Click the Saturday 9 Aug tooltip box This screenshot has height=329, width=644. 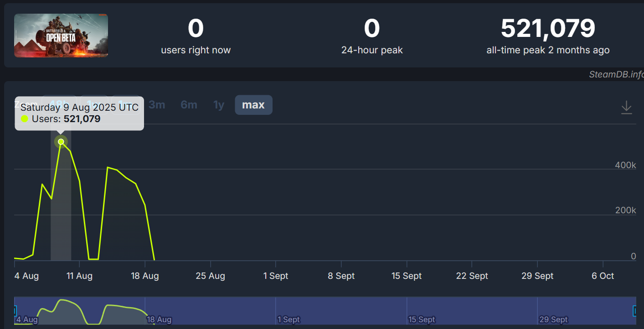[x=79, y=113]
